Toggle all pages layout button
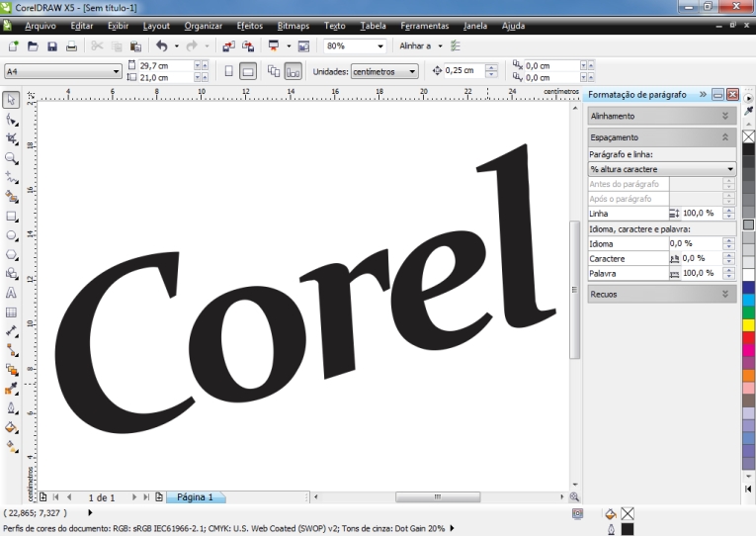This screenshot has width=756, height=536. point(274,71)
